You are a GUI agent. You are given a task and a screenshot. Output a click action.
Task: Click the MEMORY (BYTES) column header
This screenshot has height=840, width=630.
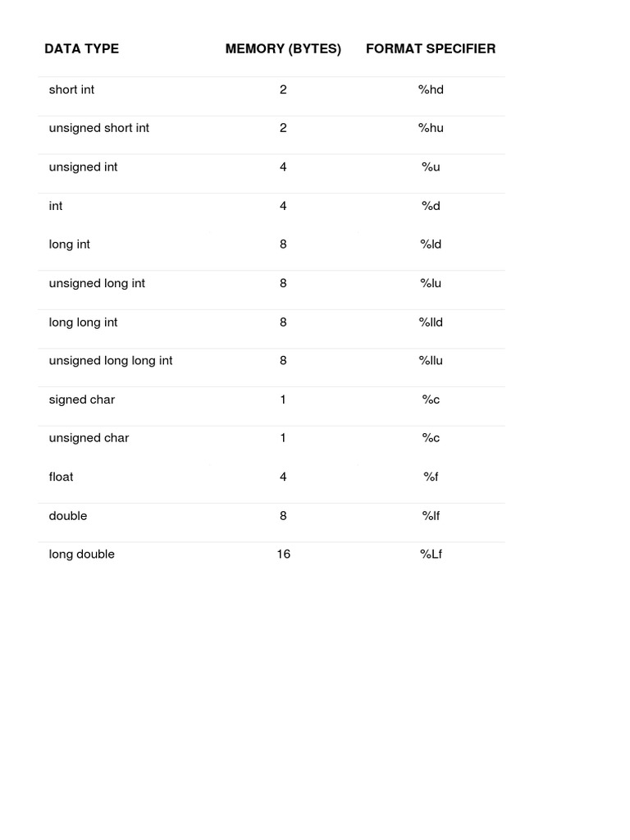click(283, 48)
